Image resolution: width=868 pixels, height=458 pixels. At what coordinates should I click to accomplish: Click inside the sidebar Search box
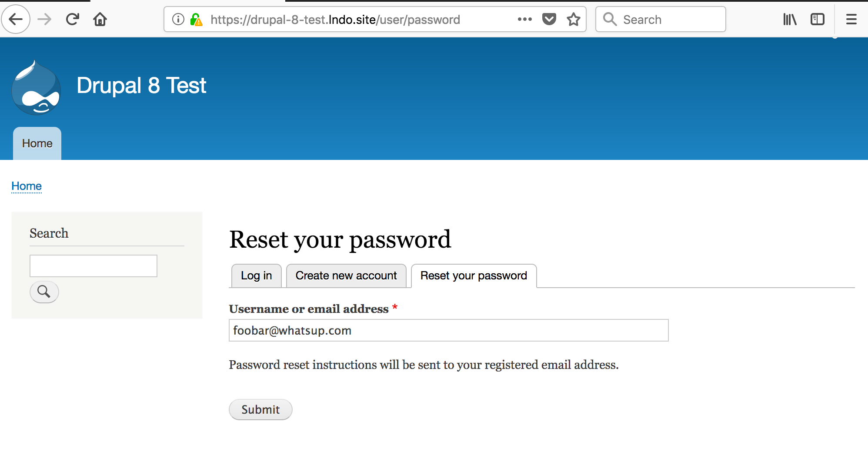click(x=93, y=266)
